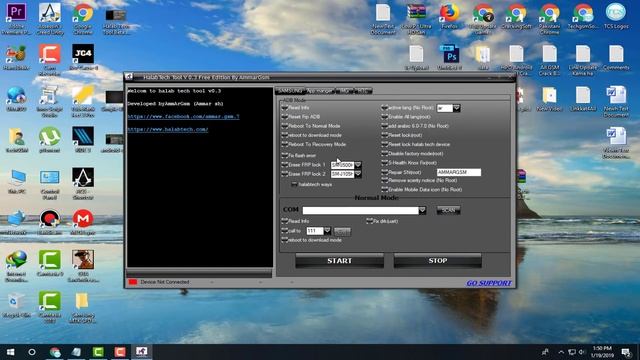Enable the Reset Frp ADB checkbox
This screenshot has height=360, width=640.
[285, 117]
